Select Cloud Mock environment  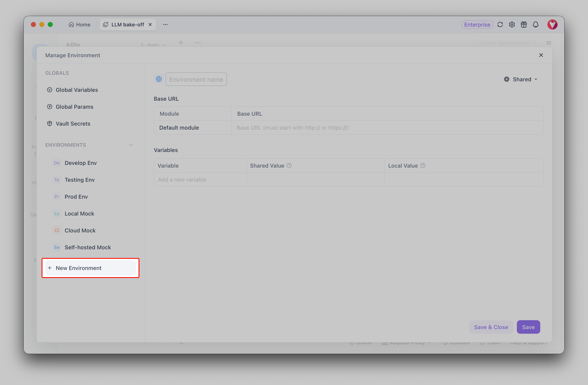coord(90,230)
